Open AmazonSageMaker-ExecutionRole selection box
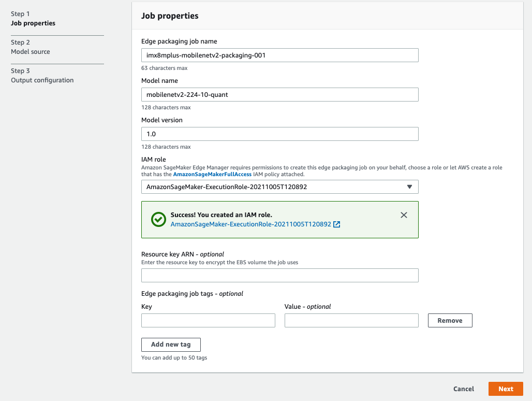Image resolution: width=532 pixels, height=401 pixels. point(280,187)
